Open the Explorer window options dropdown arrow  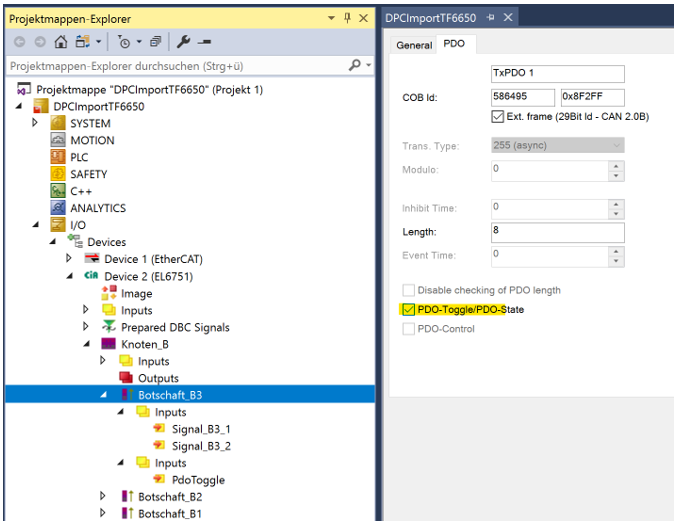(x=331, y=18)
